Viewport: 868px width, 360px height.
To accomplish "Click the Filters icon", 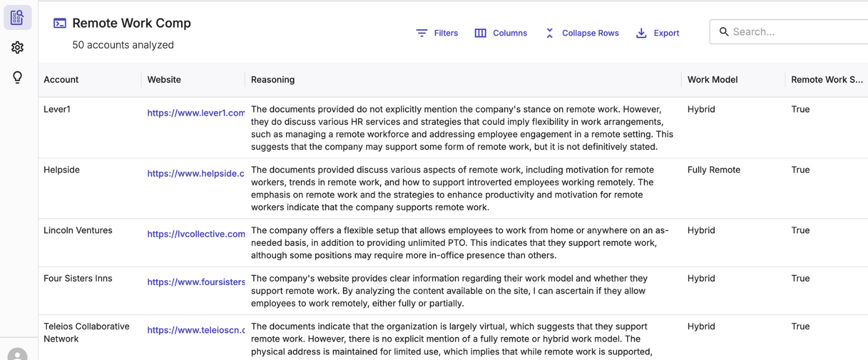I will click(422, 33).
